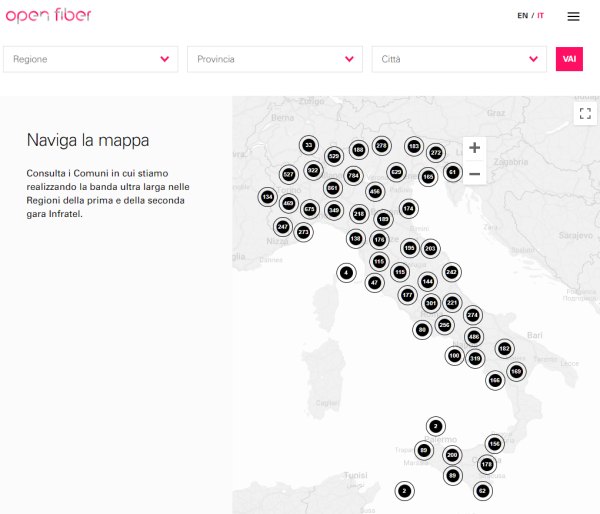Click the cluster marker labeled 61
The width and height of the screenshot is (600, 514).
click(x=453, y=172)
